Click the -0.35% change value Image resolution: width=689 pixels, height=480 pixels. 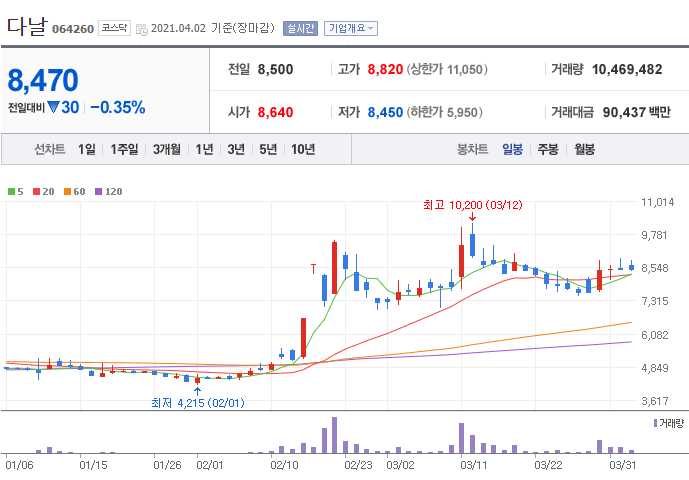(x=118, y=107)
